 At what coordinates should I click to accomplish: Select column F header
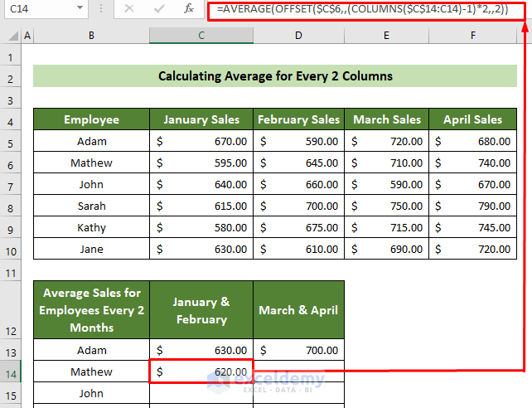[472, 36]
